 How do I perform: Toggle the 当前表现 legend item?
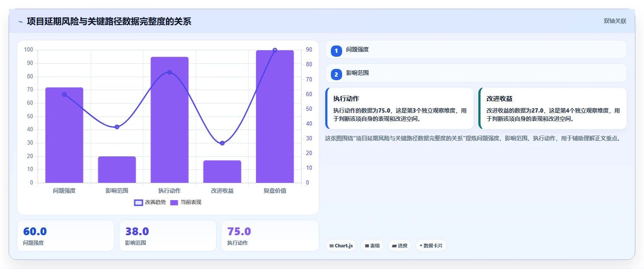pyautogui.click(x=186, y=202)
